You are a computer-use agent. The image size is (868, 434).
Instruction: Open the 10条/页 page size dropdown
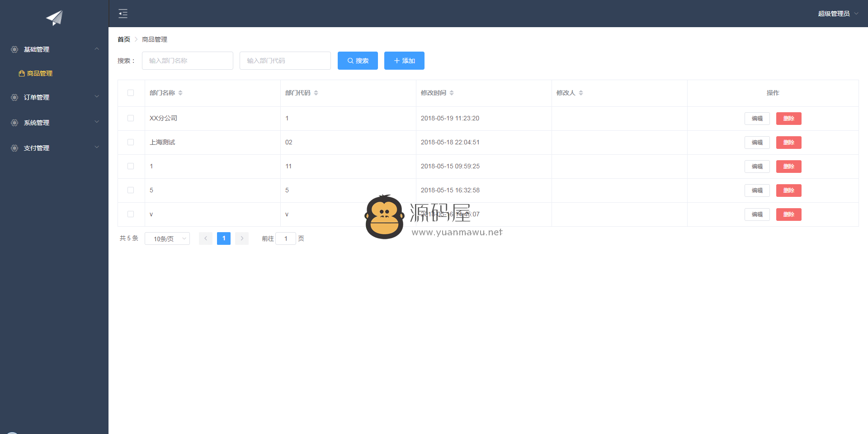(167, 238)
